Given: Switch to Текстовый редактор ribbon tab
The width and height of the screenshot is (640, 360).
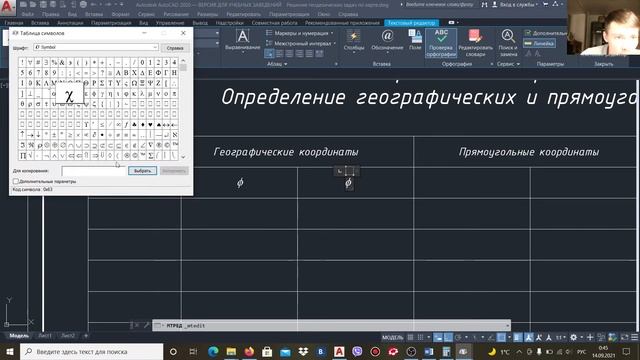Looking at the screenshot, I should 411,23.
